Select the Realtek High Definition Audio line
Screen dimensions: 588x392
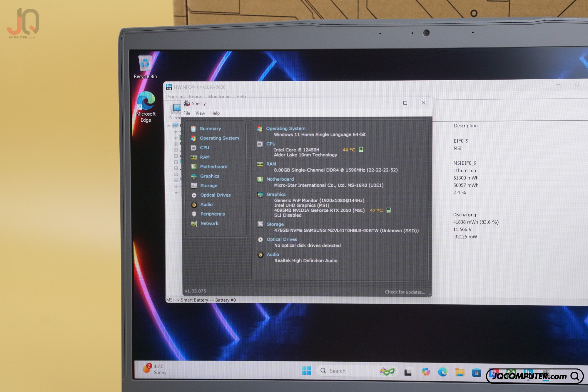point(306,261)
